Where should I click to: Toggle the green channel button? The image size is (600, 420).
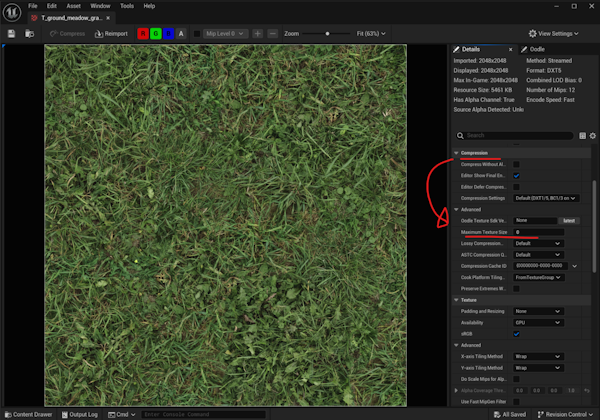pyautogui.click(x=156, y=34)
